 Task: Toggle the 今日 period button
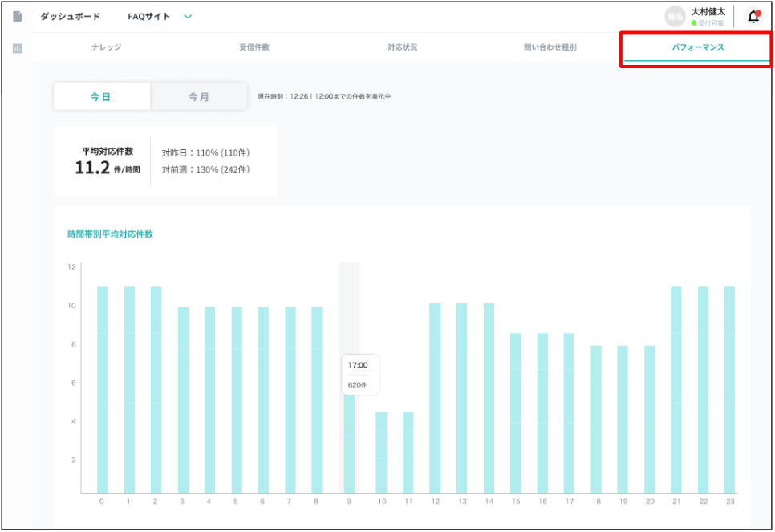(x=101, y=96)
